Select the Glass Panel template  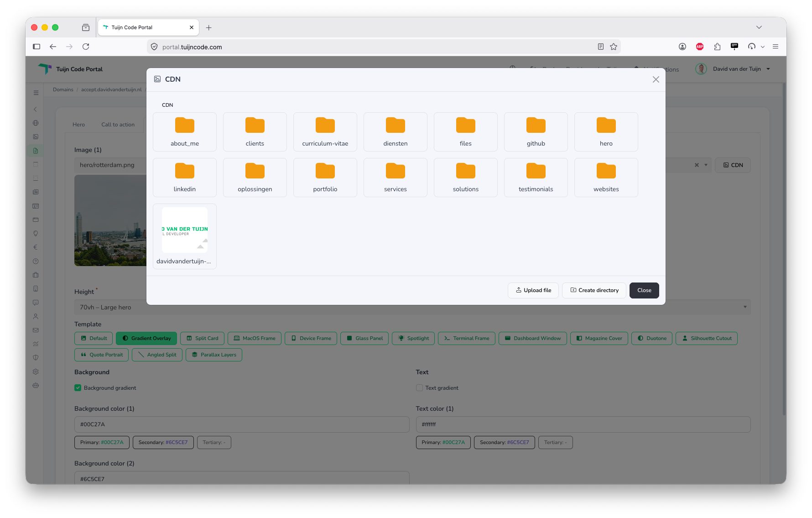(364, 338)
